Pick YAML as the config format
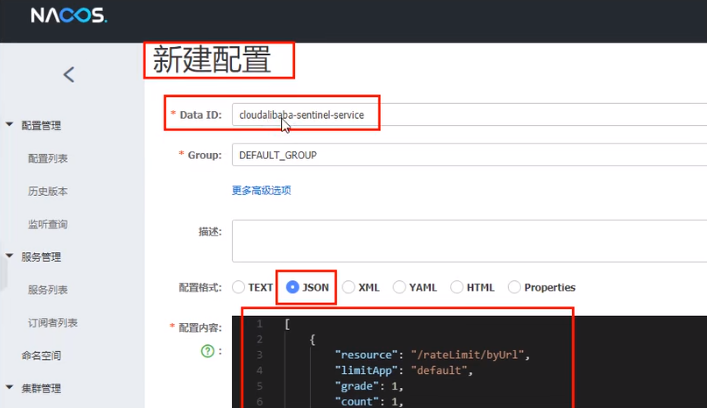Viewport: 707px width, 408px height. coord(400,287)
